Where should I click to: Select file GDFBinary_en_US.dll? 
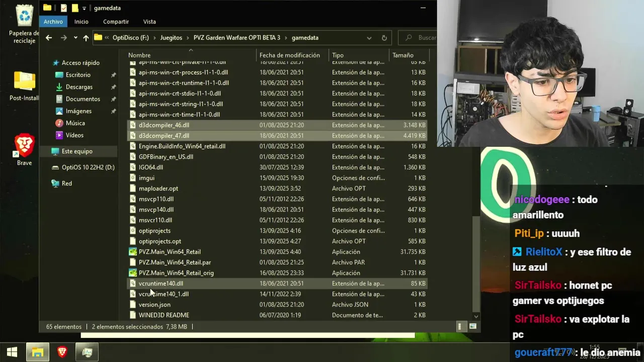pos(277,157)
